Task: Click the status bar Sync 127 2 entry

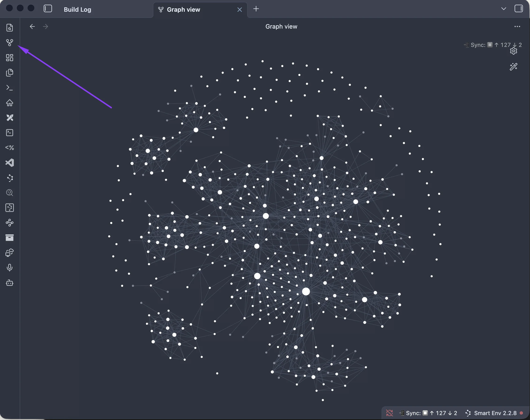Action: pyautogui.click(x=429, y=413)
